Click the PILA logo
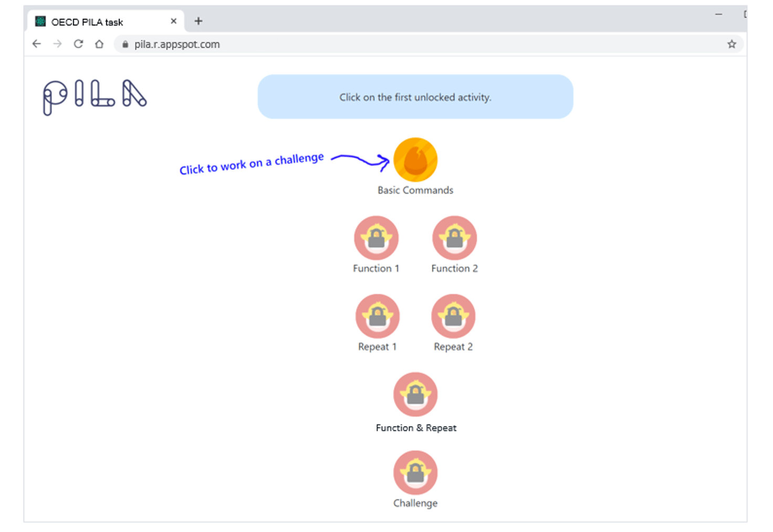 94,97
